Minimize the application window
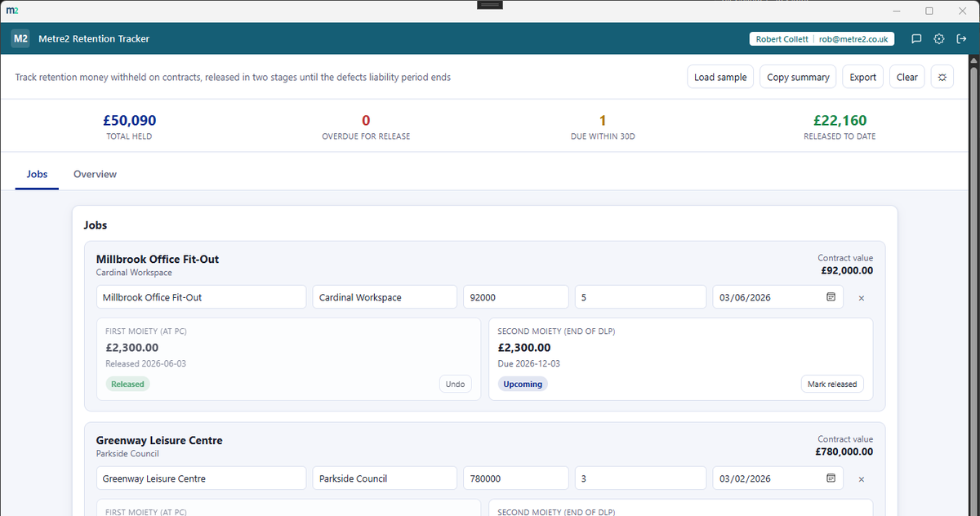The height and width of the screenshot is (516, 980). coord(897,11)
